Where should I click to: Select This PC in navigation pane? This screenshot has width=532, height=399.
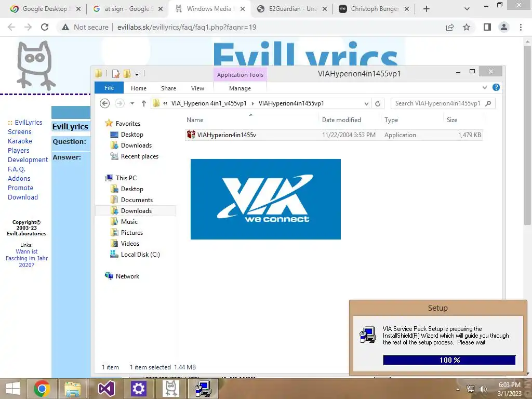[x=126, y=178]
